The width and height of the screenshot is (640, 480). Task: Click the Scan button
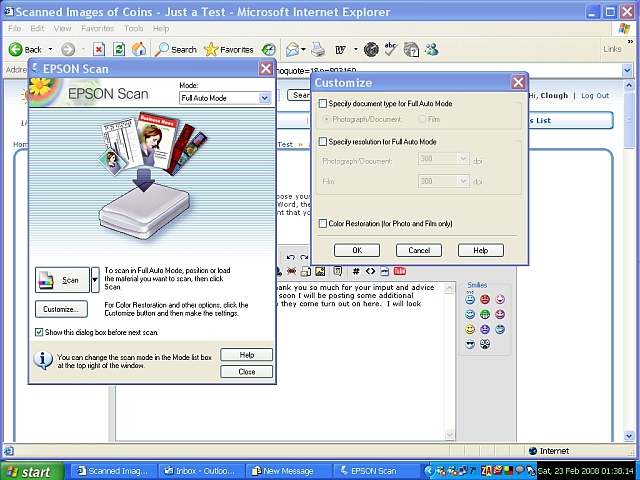62,280
